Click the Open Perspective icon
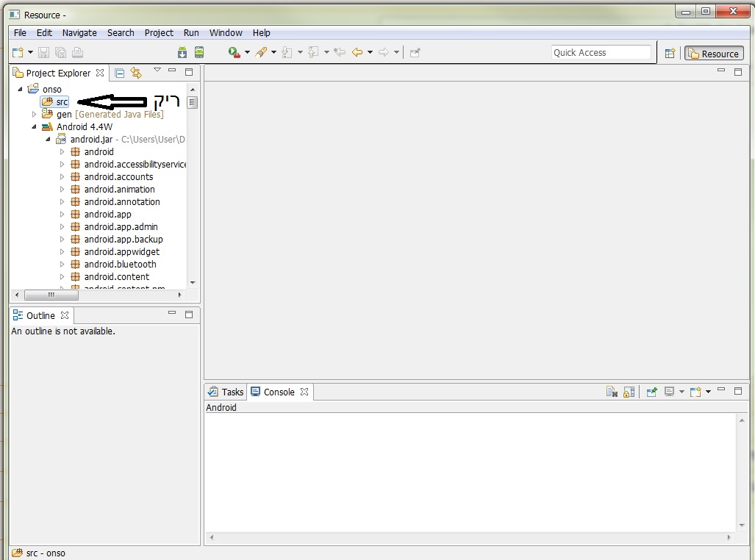 coord(670,53)
